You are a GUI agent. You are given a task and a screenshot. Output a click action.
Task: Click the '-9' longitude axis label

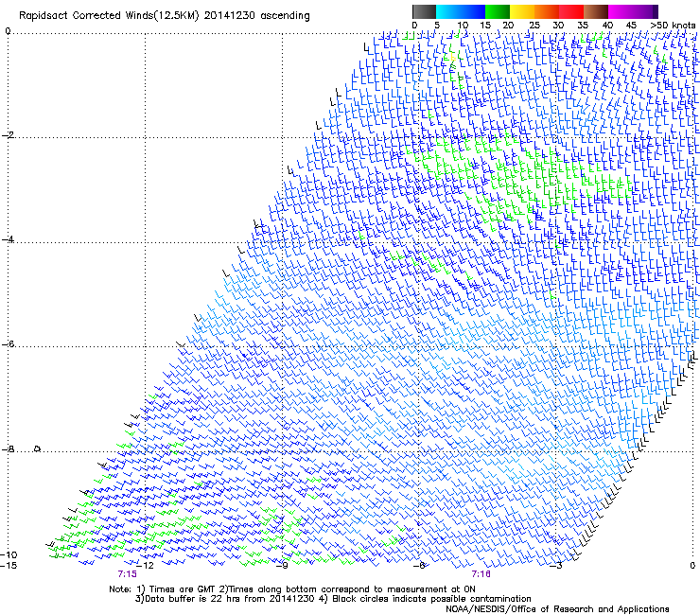(x=282, y=566)
